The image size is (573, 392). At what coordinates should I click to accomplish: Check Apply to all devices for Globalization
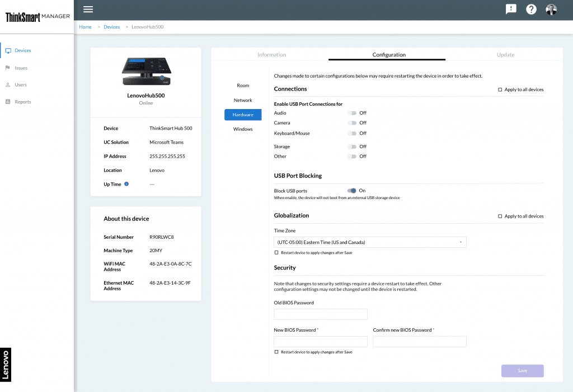499,216
